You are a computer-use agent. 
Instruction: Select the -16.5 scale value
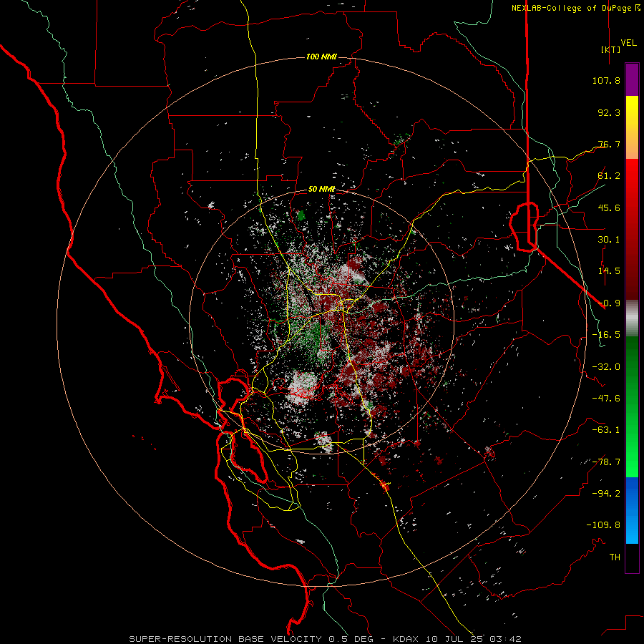pyautogui.click(x=606, y=335)
